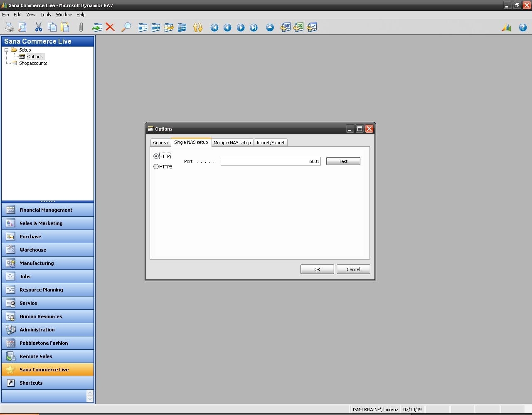
Task: Click the paperclip Links icon
Action: click(x=81, y=27)
